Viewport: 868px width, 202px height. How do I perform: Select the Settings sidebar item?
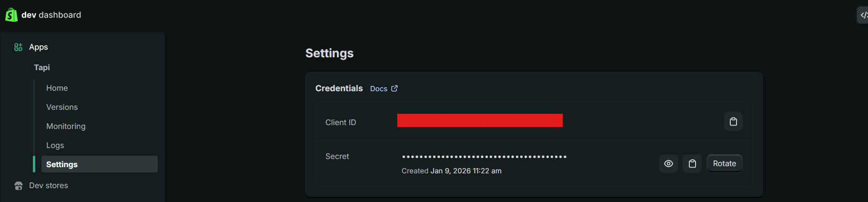[62, 164]
